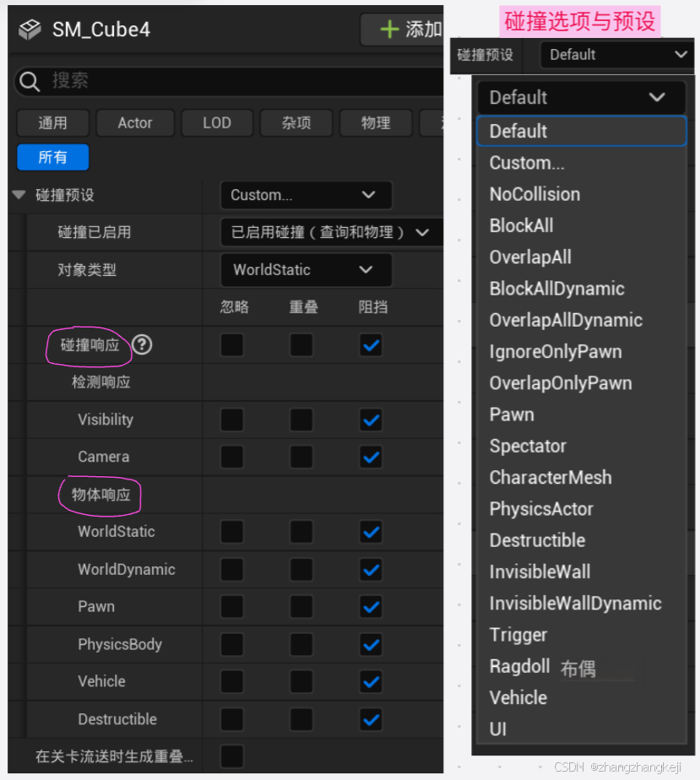This screenshot has width=700, height=780.
Task: Select the Actor filter tab
Action: tap(135, 123)
